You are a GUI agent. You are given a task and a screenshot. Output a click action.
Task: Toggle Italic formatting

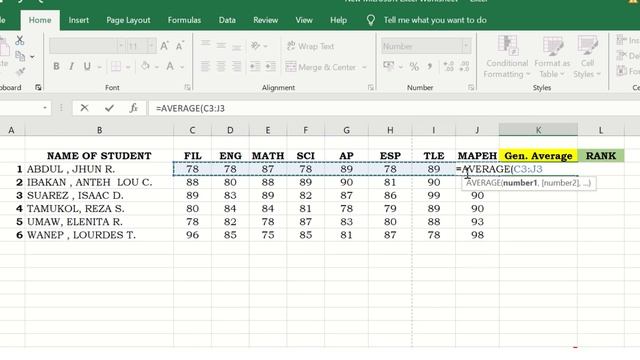pos(71,67)
